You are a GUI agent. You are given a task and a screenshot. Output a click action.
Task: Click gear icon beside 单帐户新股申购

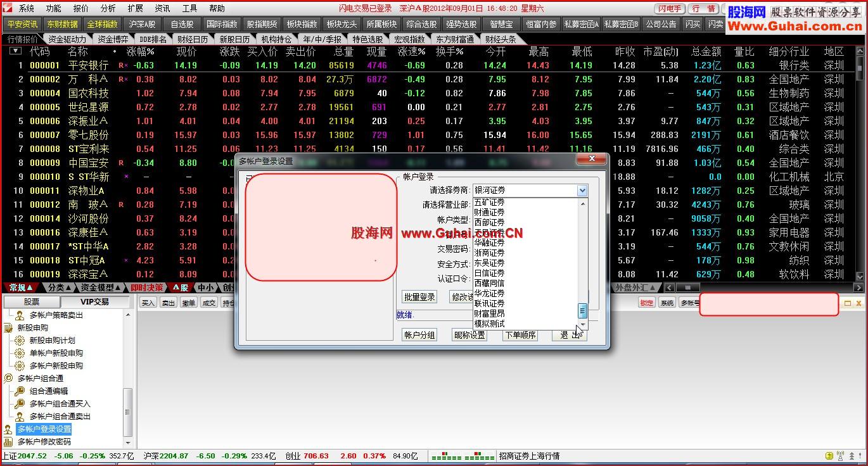click(x=20, y=353)
